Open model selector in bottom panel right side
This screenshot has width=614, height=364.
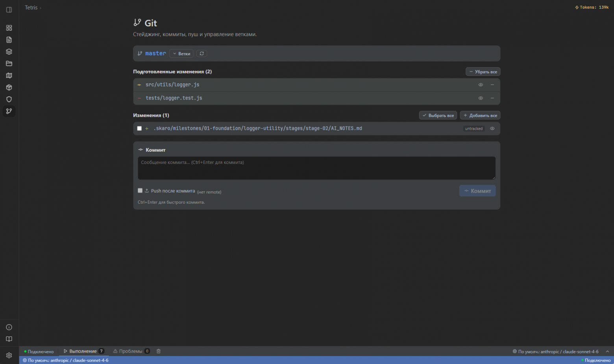(556, 351)
